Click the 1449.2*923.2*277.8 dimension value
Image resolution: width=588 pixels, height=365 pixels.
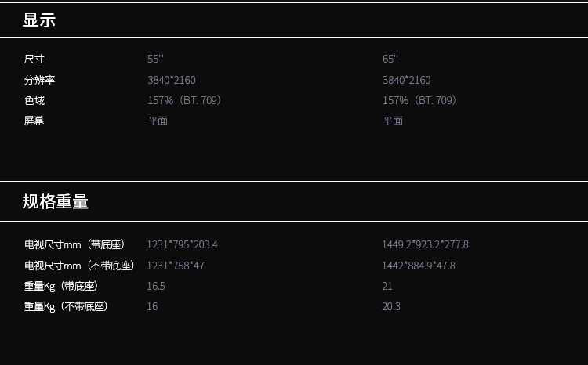click(x=425, y=244)
